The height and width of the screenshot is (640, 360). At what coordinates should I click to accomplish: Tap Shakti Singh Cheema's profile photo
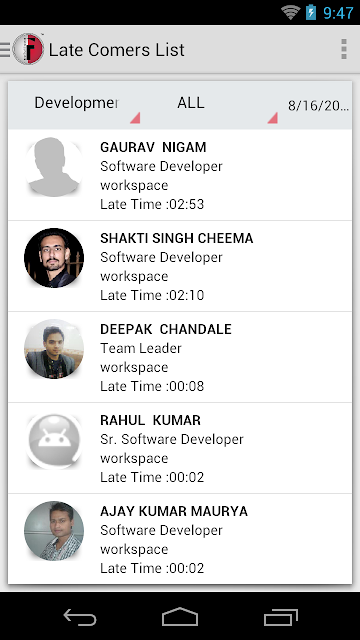(54, 258)
